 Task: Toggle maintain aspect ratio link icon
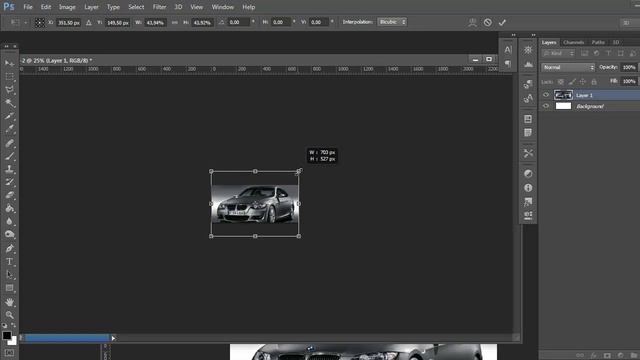click(175, 22)
